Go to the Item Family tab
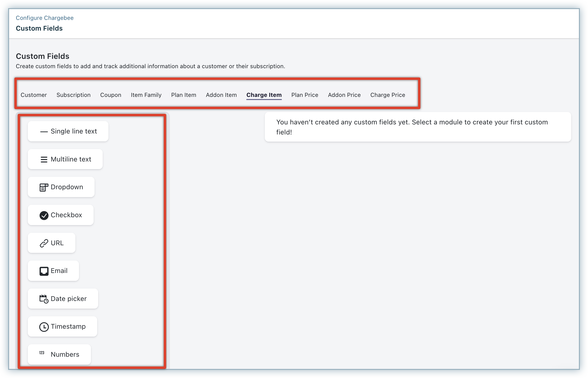The width and height of the screenshot is (588, 378). click(x=146, y=95)
